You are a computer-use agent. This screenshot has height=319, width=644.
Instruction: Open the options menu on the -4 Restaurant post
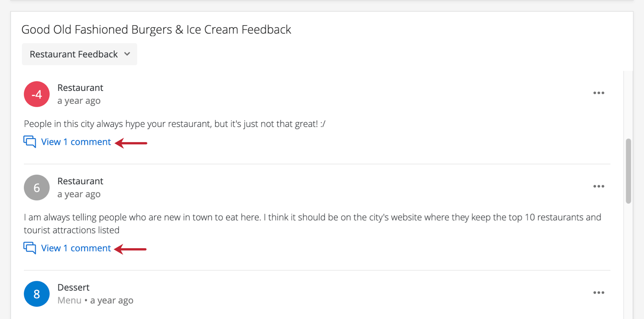[x=599, y=93]
